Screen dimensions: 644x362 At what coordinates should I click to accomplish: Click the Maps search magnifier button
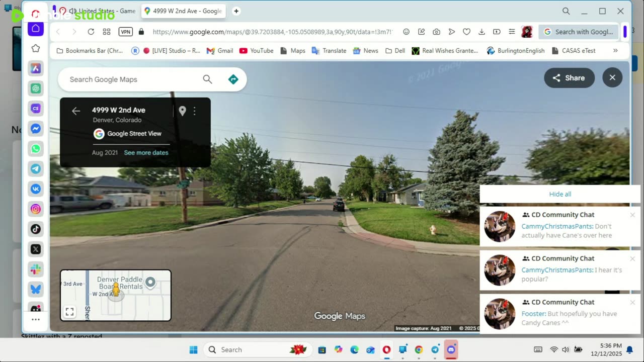pyautogui.click(x=207, y=79)
